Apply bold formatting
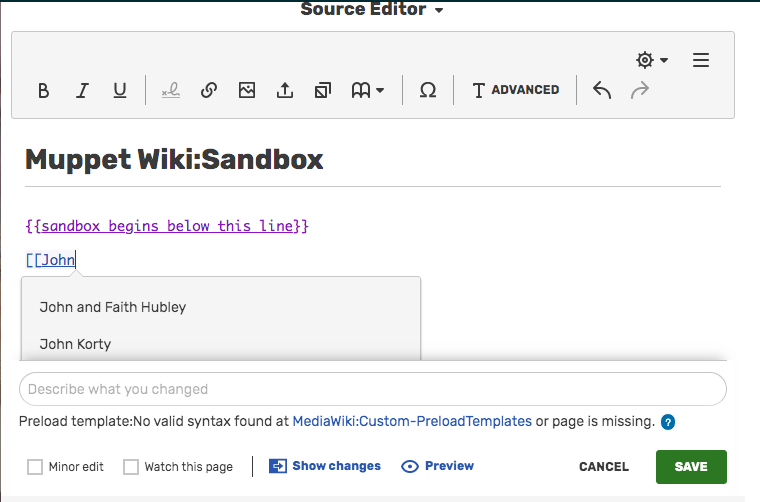Viewport: 760px width, 502px height. click(x=43, y=90)
